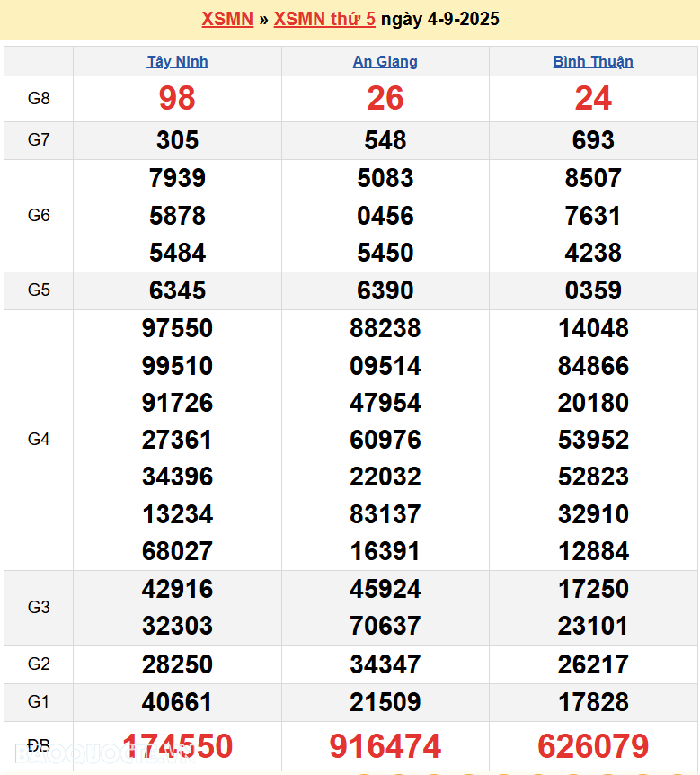Viewport: 700px width, 775px height.
Task: Select the ĐB row label
Action: click(39, 746)
